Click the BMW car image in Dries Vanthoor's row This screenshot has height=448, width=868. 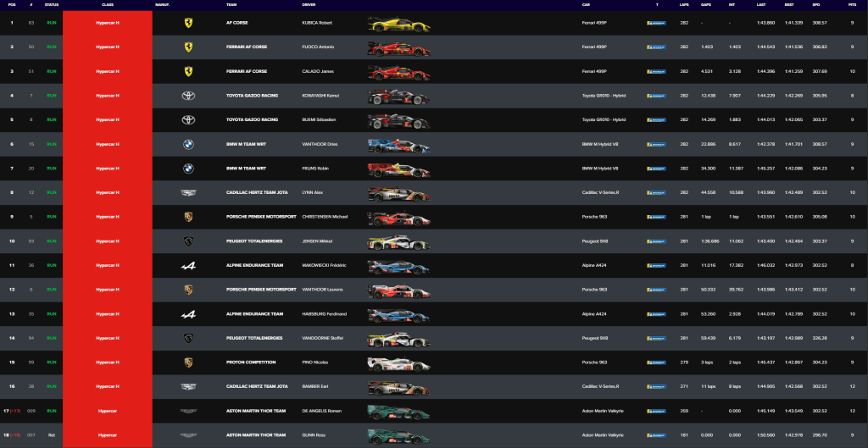tap(399, 145)
